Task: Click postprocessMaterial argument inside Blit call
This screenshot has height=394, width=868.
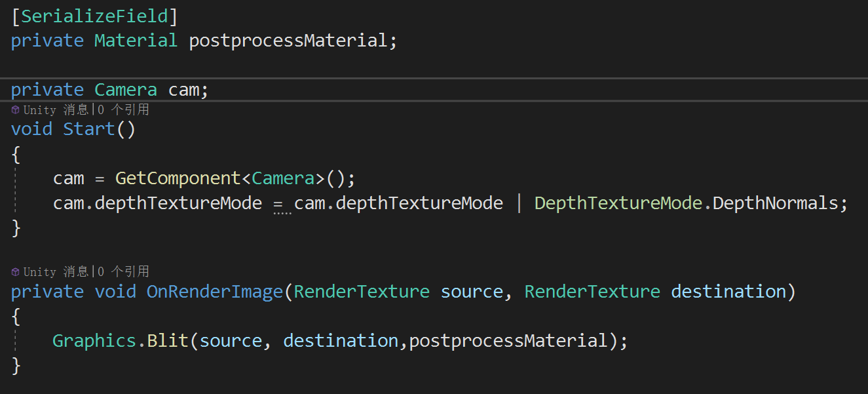Action: [508, 341]
